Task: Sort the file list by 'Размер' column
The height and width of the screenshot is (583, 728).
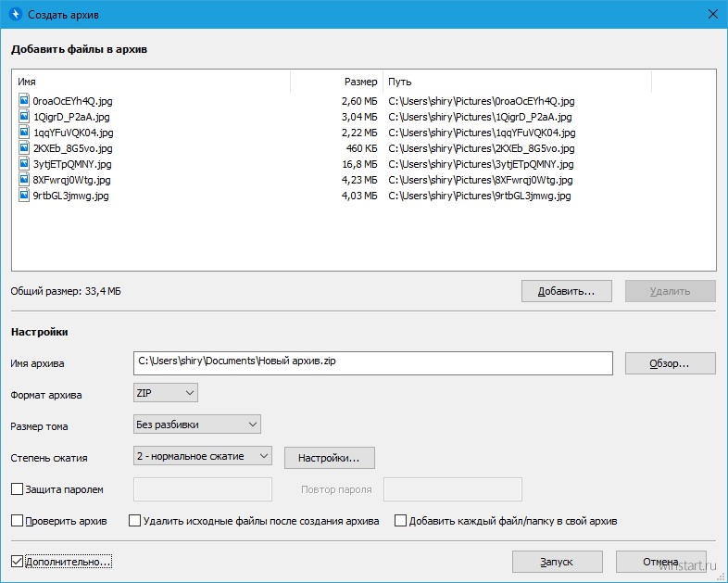Action: (x=337, y=82)
